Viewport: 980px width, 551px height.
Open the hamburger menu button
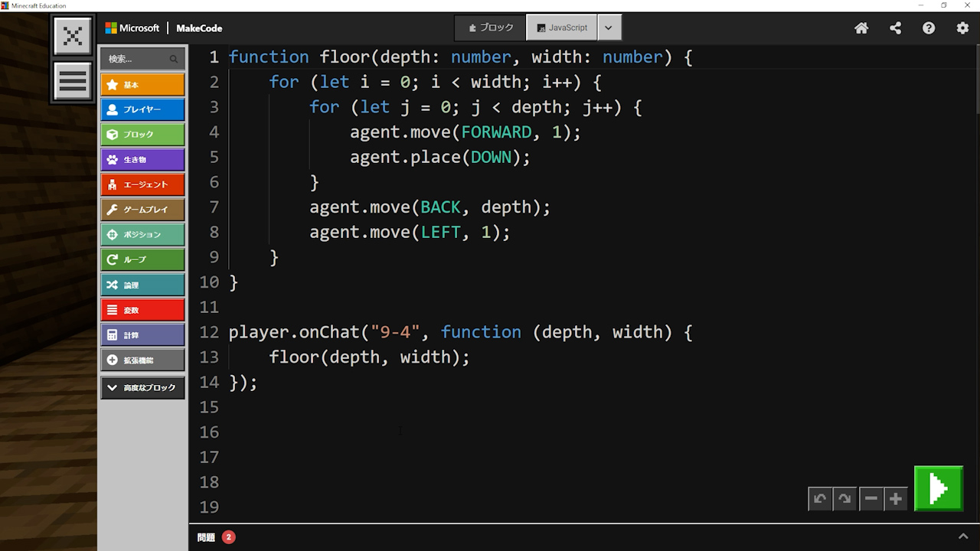(73, 81)
